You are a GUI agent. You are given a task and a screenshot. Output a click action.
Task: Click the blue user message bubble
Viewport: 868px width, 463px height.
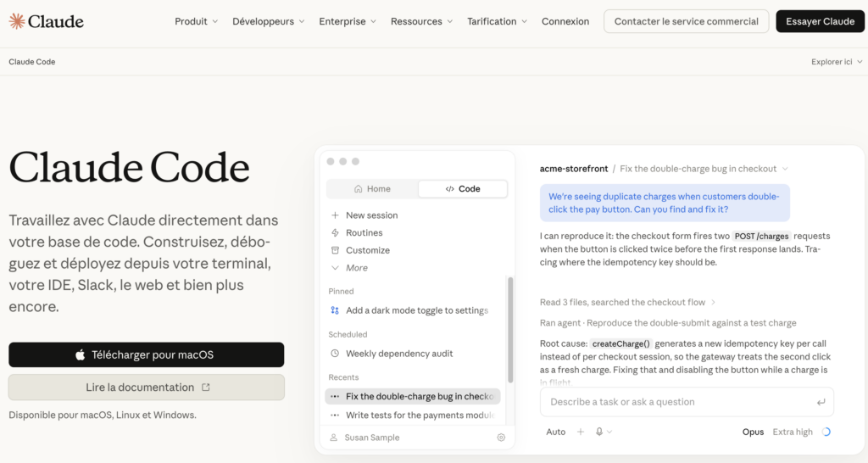coord(665,203)
